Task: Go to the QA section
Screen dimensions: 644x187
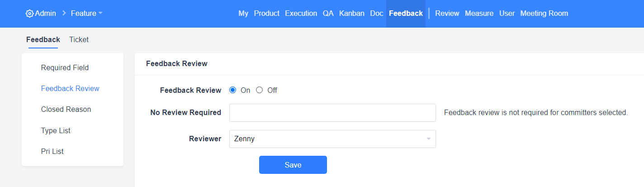Action: 328,14
